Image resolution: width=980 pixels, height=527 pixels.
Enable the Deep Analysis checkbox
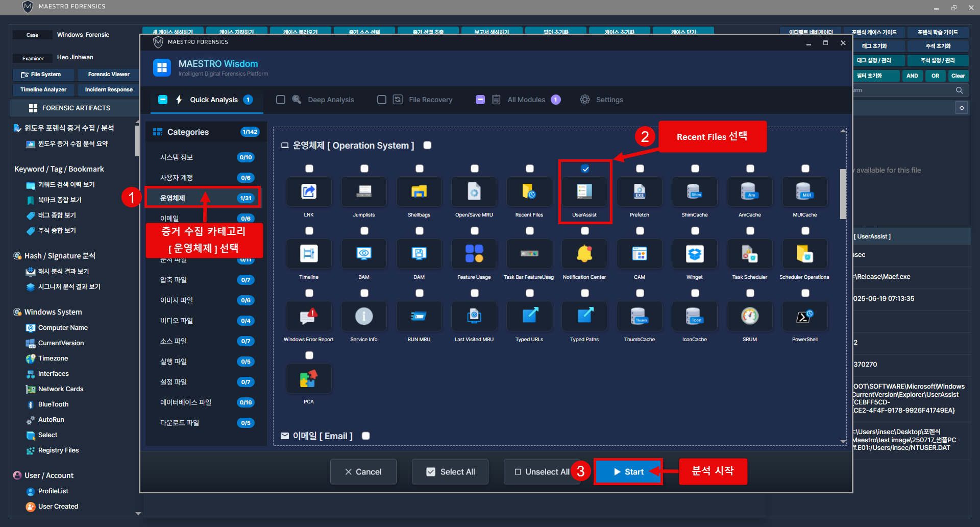pos(281,100)
